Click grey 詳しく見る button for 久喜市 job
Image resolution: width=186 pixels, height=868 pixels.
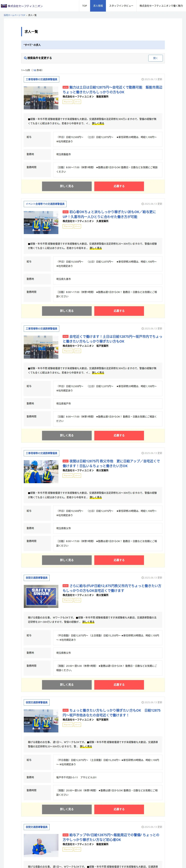67,311
